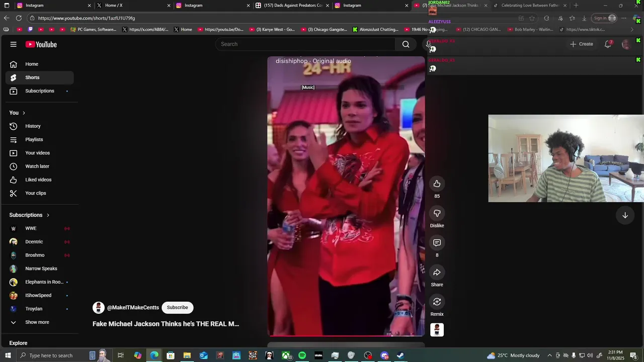Open the 'PC Games, Software...' bookmark
Image resolution: width=644 pixels, height=362 pixels.
coord(94,30)
